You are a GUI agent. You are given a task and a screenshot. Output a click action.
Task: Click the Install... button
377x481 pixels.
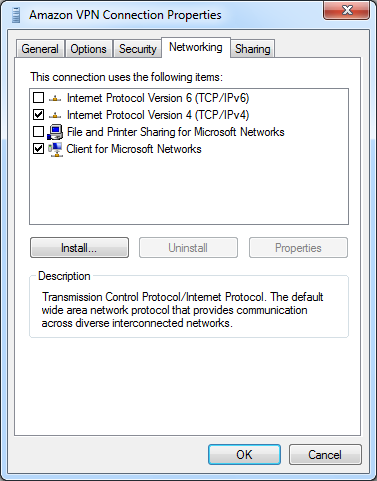click(79, 248)
